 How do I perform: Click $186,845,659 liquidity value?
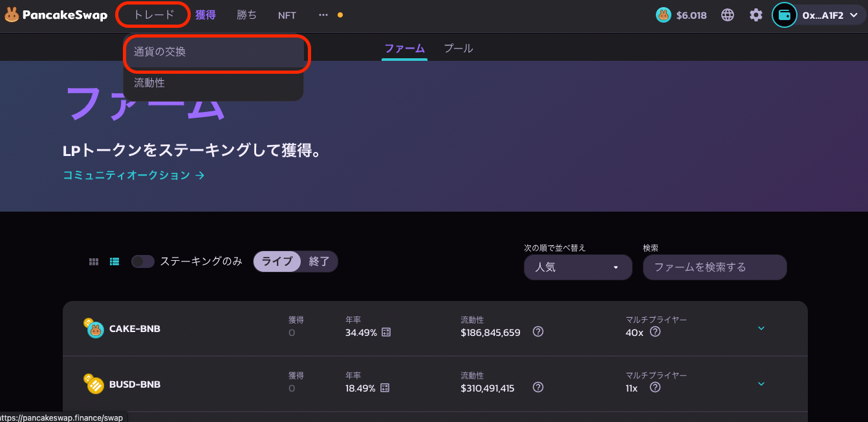tap(490, 333)
